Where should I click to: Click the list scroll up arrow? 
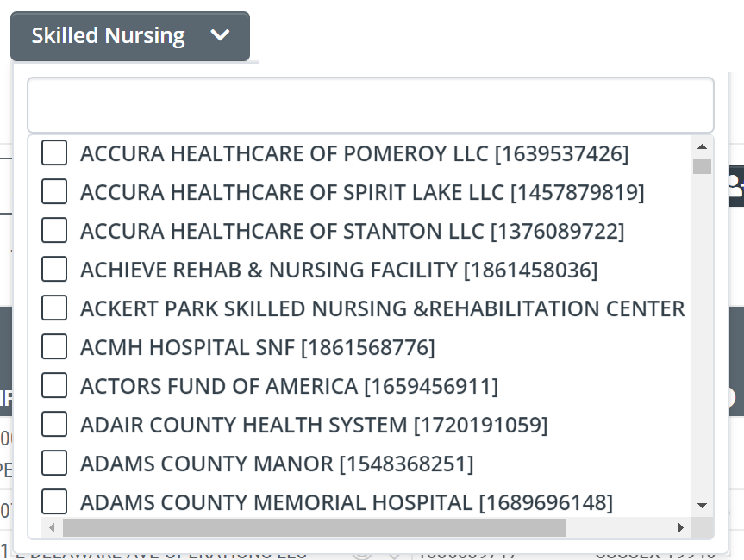pos(703,147)
